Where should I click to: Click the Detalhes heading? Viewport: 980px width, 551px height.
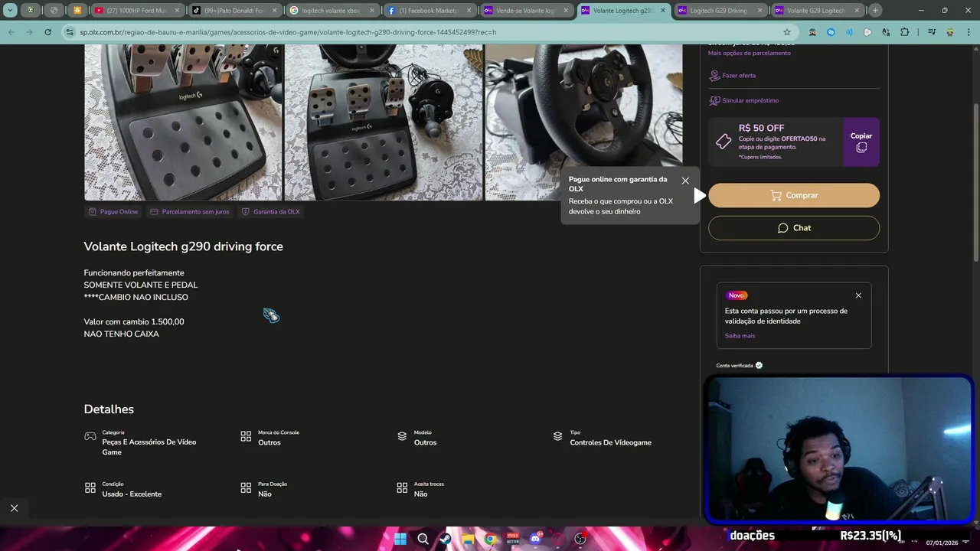click(109, 409)
